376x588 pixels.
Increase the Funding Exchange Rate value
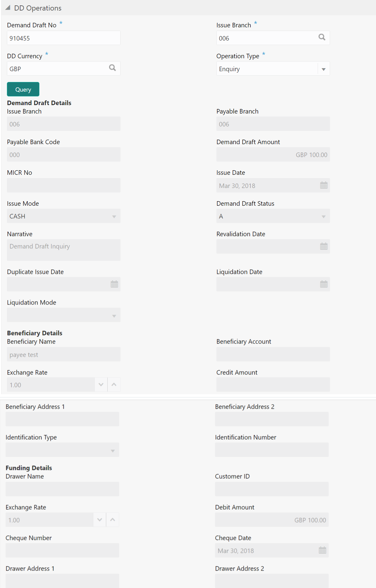[x=112, y=520]
